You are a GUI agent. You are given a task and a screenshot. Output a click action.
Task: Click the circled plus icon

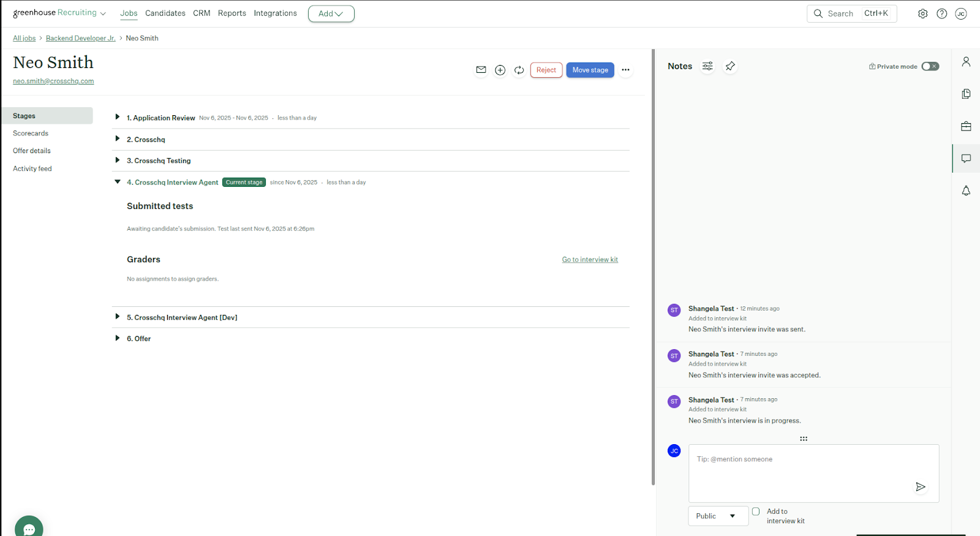tap(500, 70)
